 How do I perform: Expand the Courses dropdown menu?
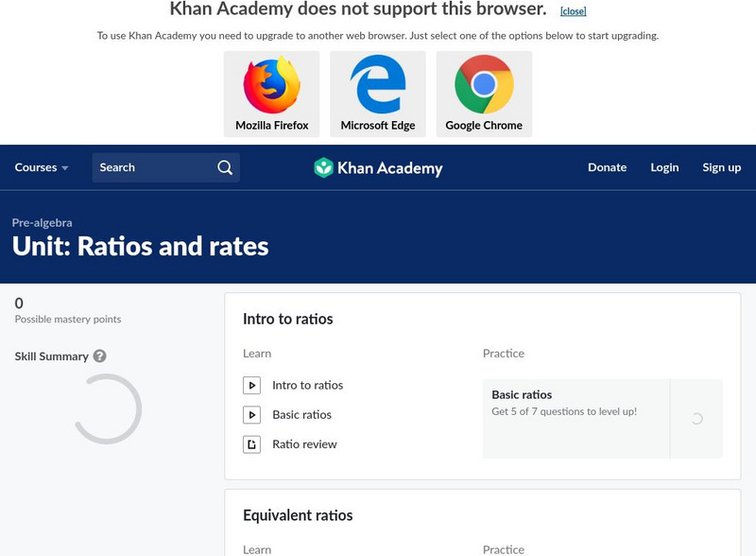(42, 167)
